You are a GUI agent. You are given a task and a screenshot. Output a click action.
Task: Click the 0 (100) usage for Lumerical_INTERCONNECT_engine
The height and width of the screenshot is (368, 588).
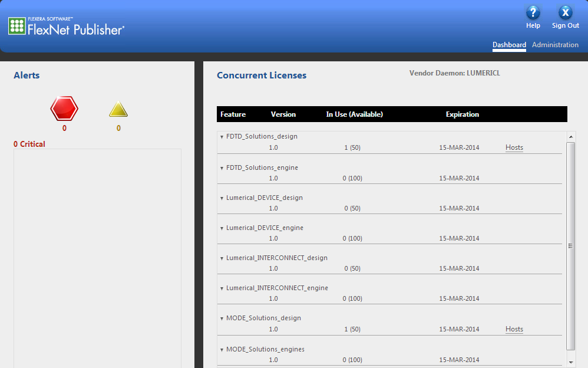coord(352,298)
